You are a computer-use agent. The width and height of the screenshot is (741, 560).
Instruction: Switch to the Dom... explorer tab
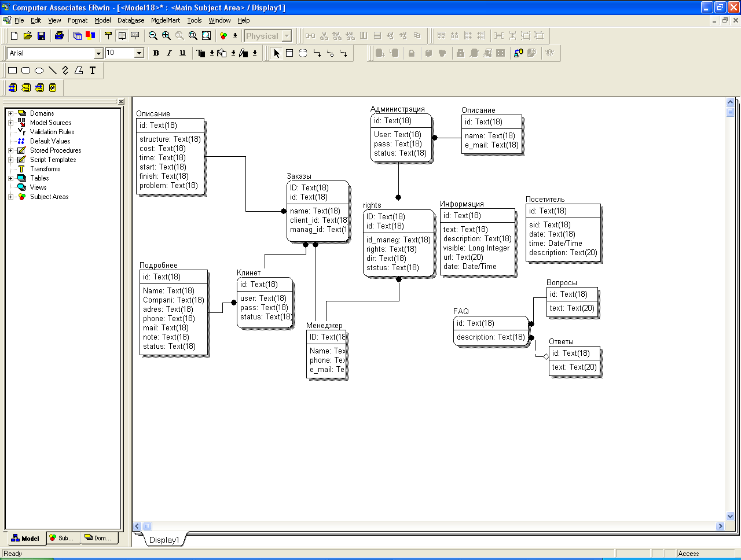(98, 539)
